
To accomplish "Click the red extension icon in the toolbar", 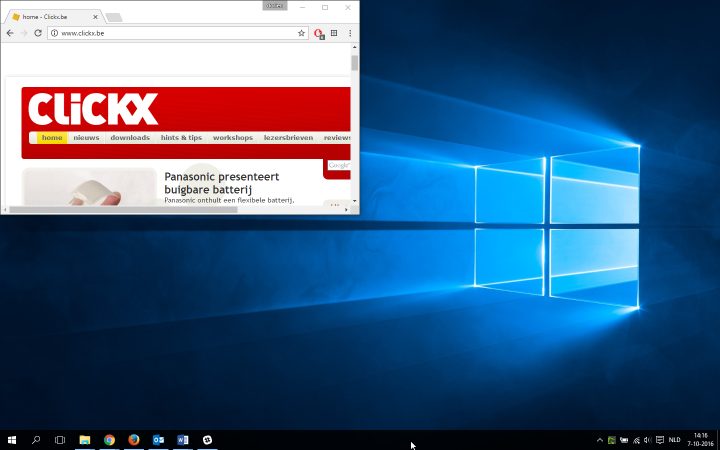I will coord(319,33).
